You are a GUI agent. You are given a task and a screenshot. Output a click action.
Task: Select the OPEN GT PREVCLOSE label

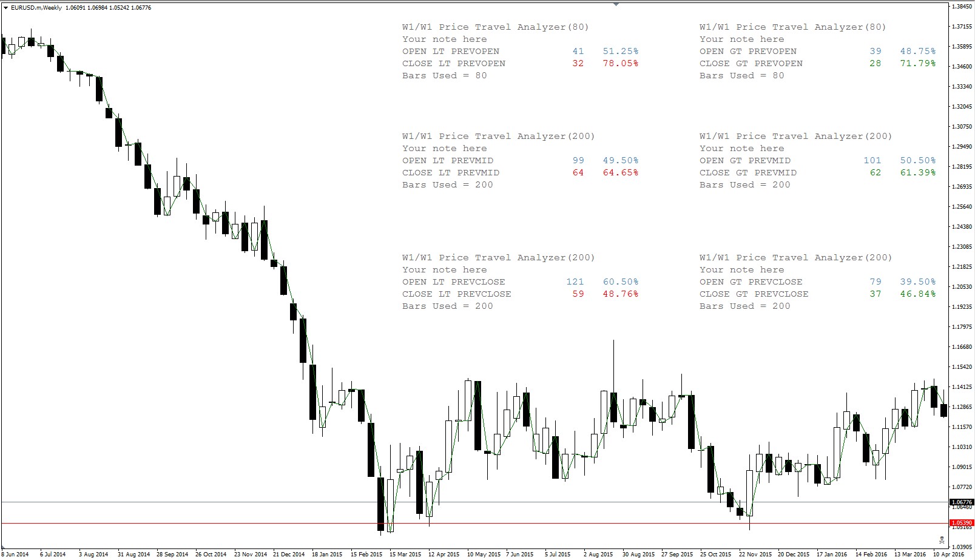click(x=751, y=282)
